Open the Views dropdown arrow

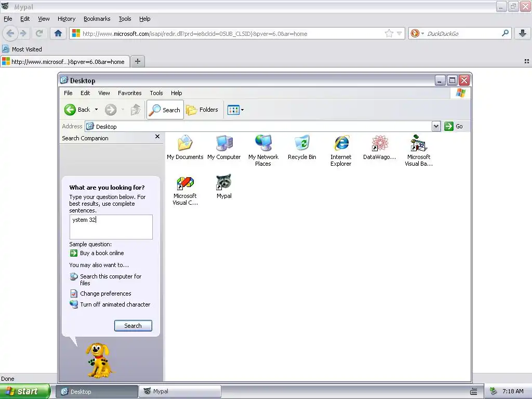pyautogui.click(x=242, y=110)
